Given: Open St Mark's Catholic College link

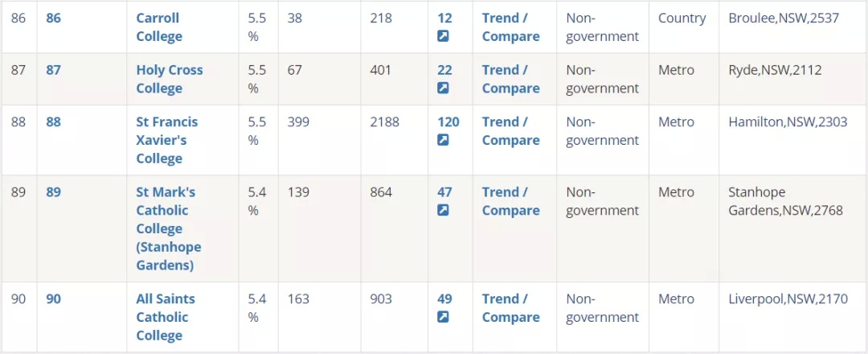Looking at the screenshot, I should [x=169, y=228].
